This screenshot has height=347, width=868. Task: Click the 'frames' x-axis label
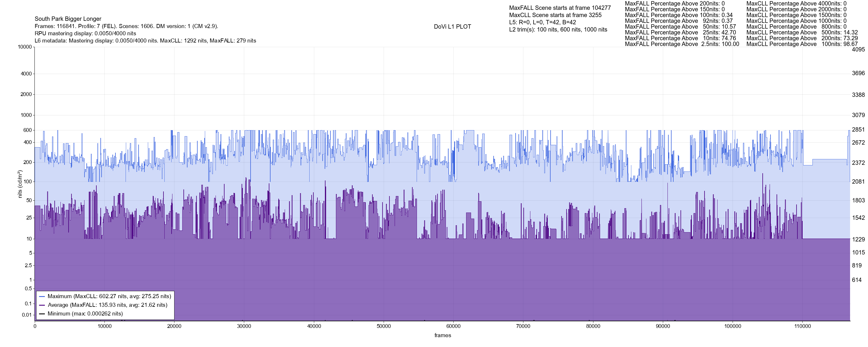(x=442, y=335)
